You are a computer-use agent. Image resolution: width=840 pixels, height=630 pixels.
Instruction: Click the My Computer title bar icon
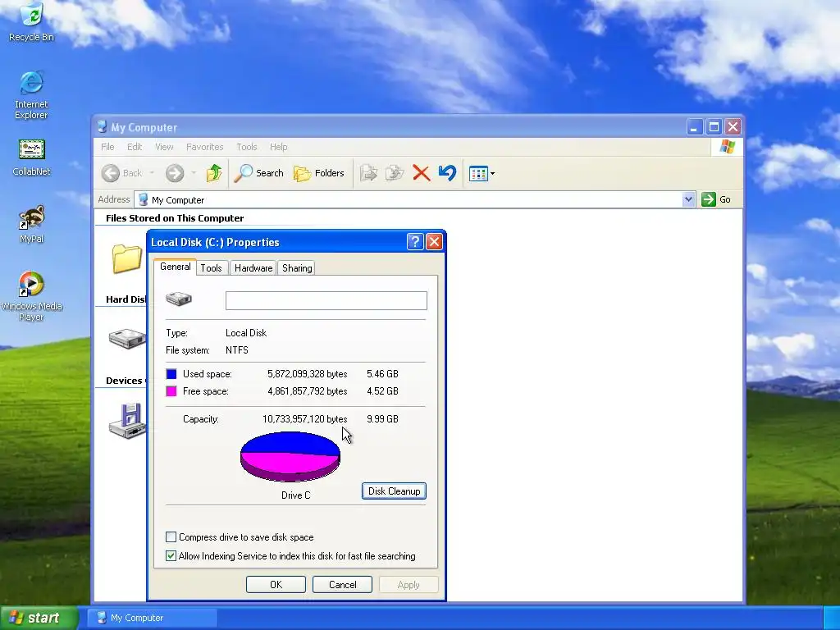coord(102,127)
